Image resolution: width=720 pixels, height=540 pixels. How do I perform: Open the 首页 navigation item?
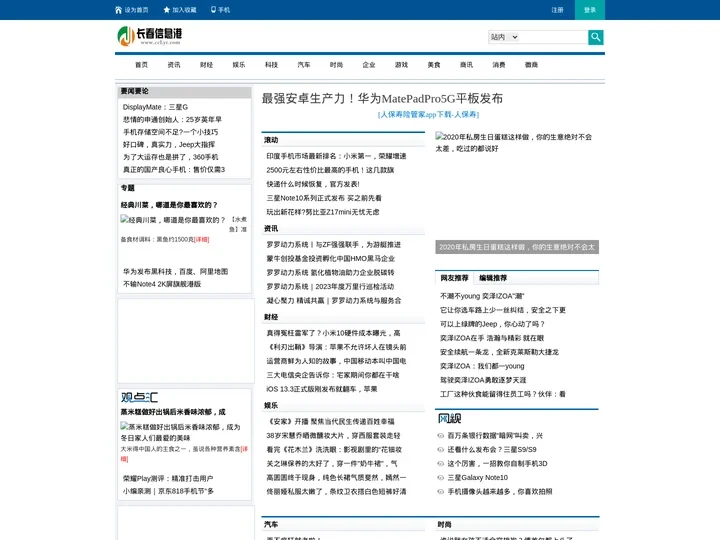coord(141,65)
